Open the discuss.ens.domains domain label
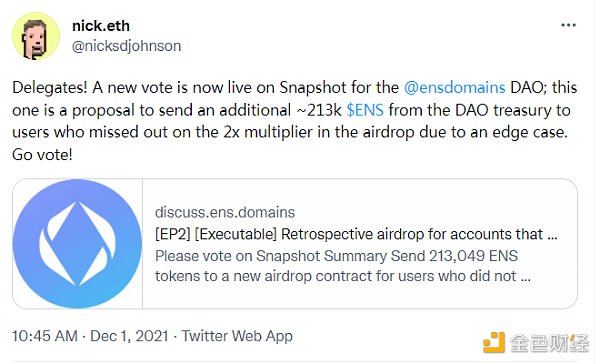 [x=225, y=212]
